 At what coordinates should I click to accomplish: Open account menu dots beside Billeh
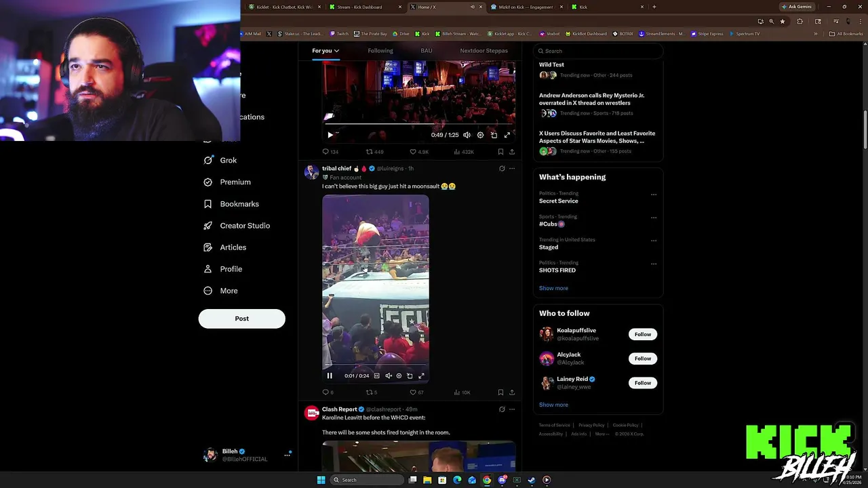pos(287,455)
